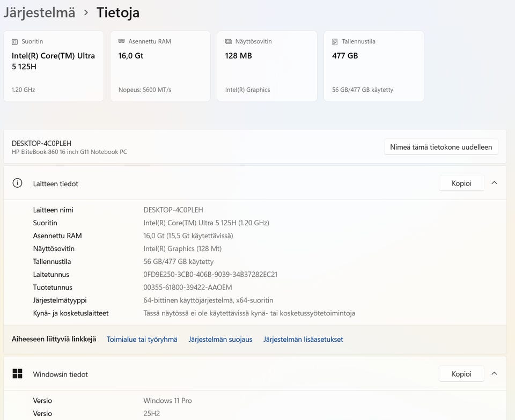Viewport: 515px width, 420px height.
Task: Click the Laitetunnus row label
Action: pyautogui.click(x=51, y=274)
